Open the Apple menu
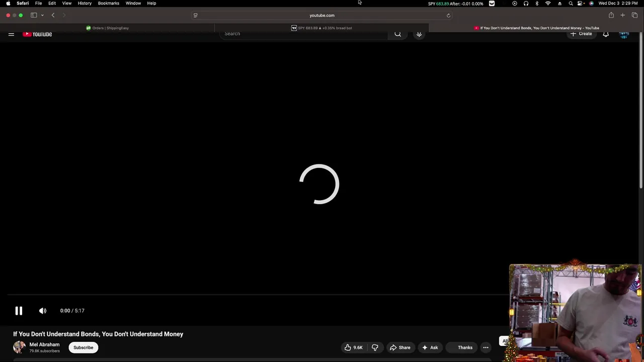The width and height of the screenshot is (644, 362). (8, 4)
